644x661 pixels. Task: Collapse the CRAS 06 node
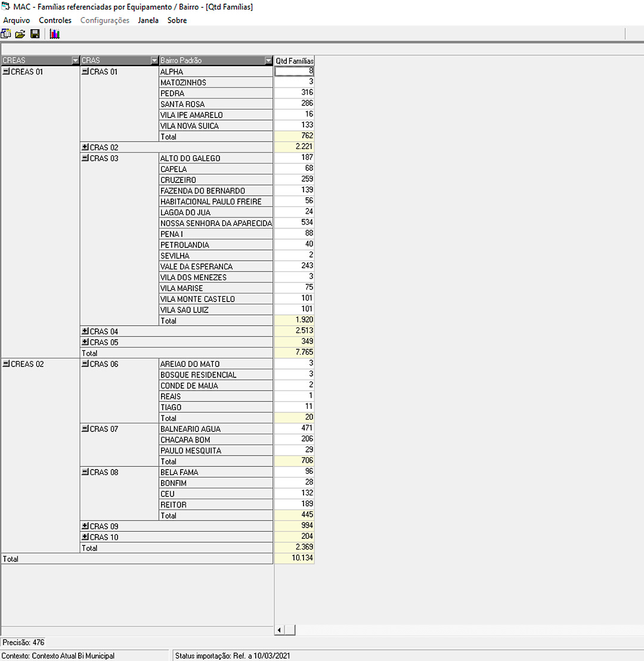85,364
